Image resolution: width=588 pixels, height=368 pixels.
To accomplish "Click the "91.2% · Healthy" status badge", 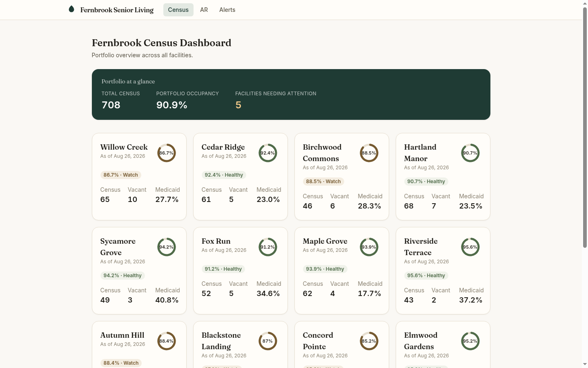I will pyautogui.click(x=223, y=269).
